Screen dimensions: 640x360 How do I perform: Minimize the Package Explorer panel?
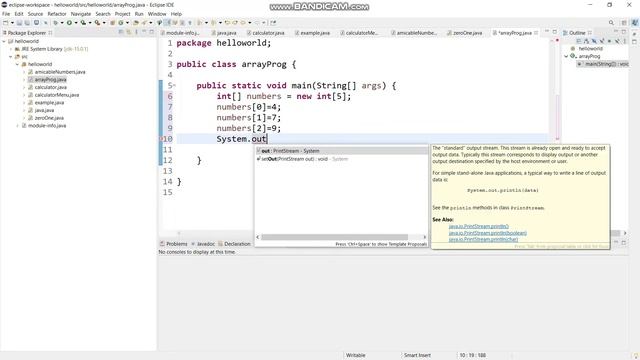point(144,32)
